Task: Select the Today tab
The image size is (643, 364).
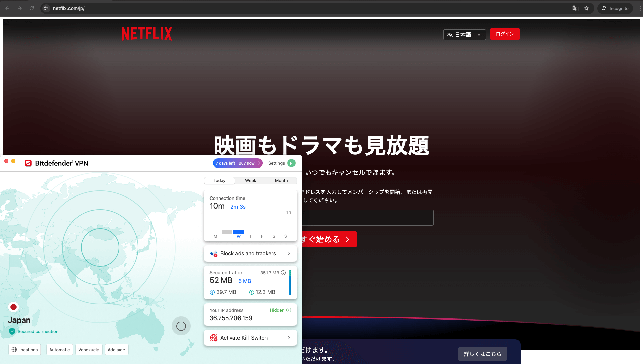Action: 219,181
